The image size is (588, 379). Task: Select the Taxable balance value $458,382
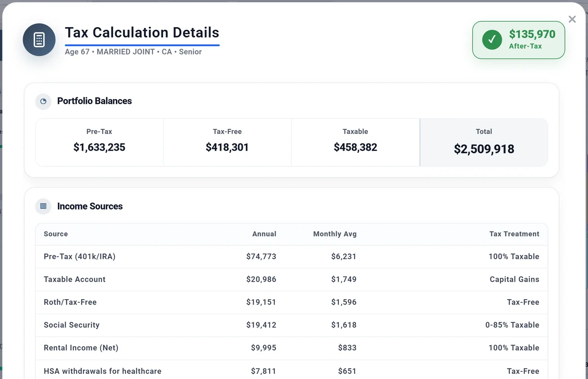click(355, 148)
